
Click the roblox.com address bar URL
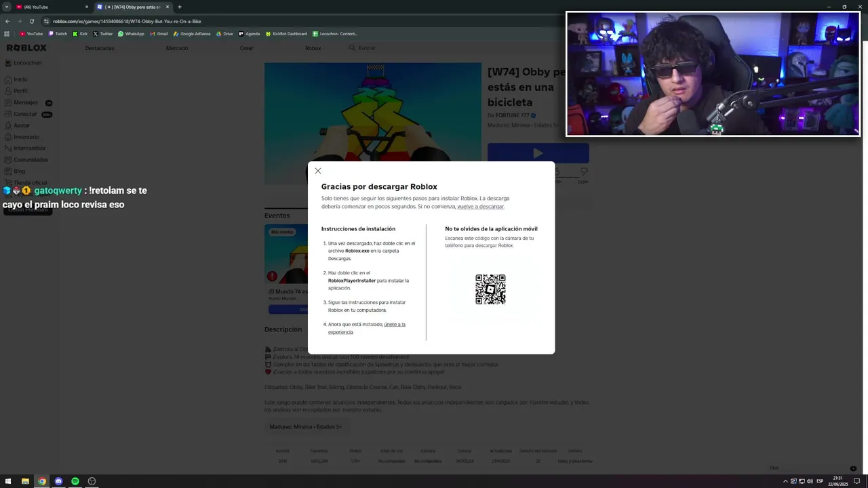(127, 21)
